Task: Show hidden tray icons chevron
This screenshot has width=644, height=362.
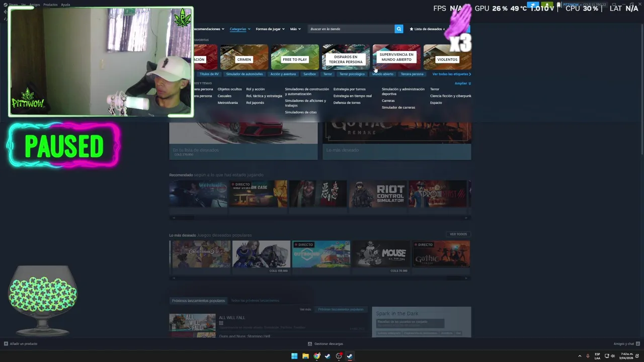Action: [580, 356]
